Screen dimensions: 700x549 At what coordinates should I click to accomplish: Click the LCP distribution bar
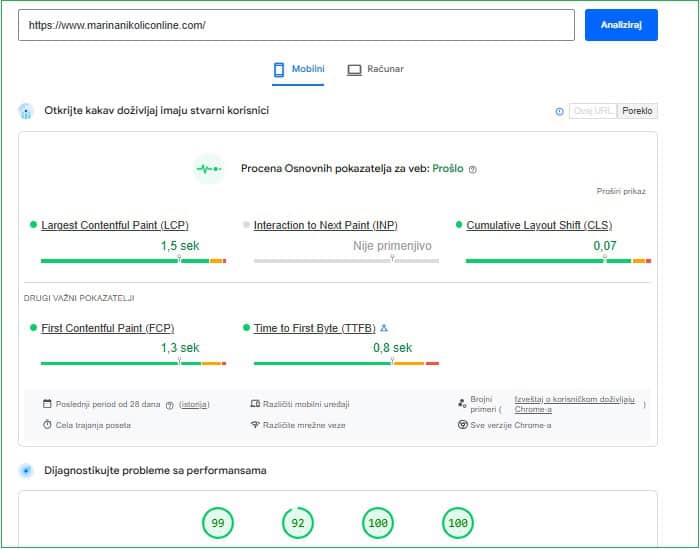[x=133, y=261]
